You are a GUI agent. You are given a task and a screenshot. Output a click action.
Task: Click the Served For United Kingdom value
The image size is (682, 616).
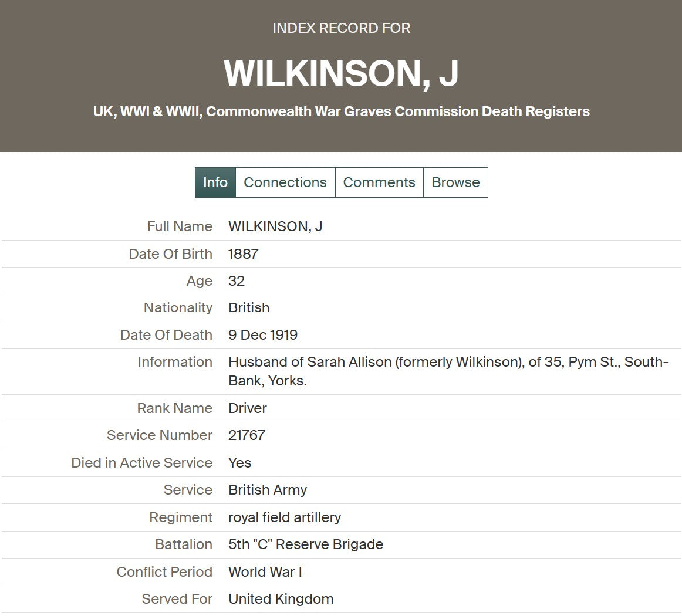[281, 598]
